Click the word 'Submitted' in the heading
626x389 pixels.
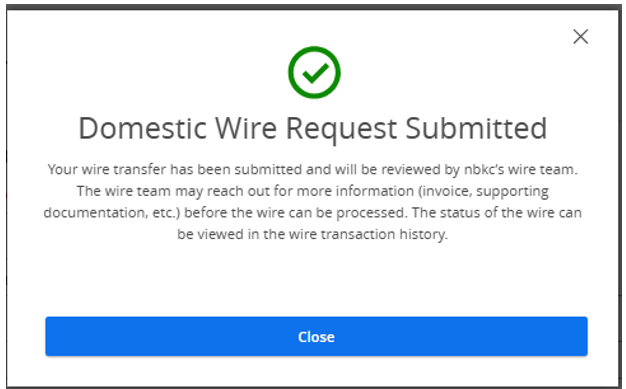pyautogui.click(x=476, y=129)
